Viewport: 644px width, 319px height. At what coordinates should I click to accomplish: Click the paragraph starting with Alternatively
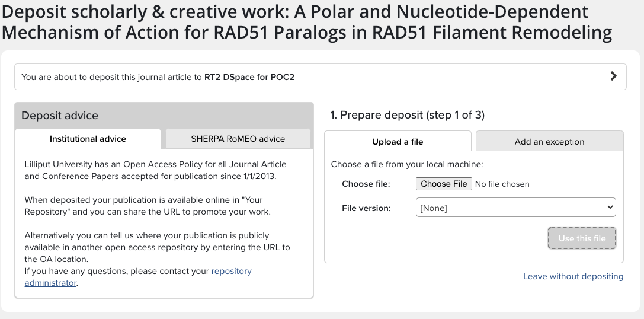[x=157, y=247]
